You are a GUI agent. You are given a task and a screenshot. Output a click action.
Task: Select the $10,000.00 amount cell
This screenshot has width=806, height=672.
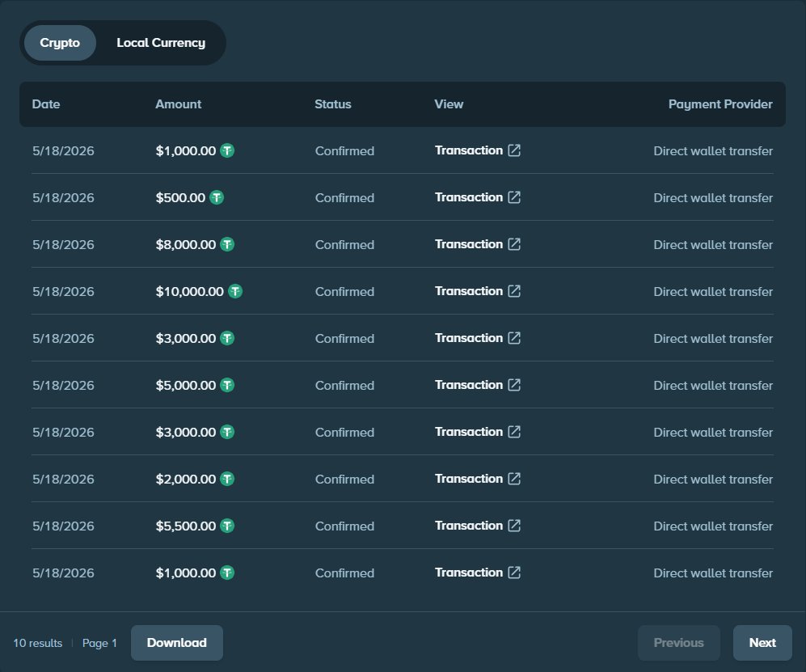pos(190,292)
